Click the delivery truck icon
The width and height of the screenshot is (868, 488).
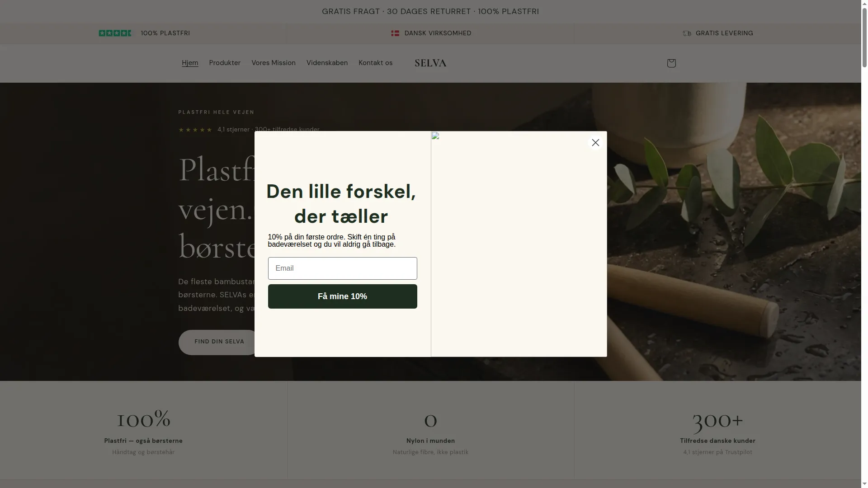point(687,33)
